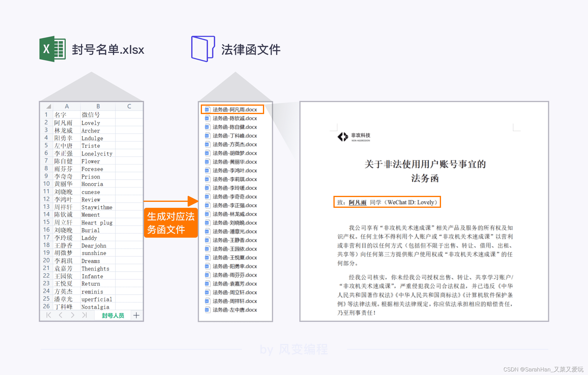
Task: Open file 法务函-阿凡雨.docx
Action: tap(235, 110)
